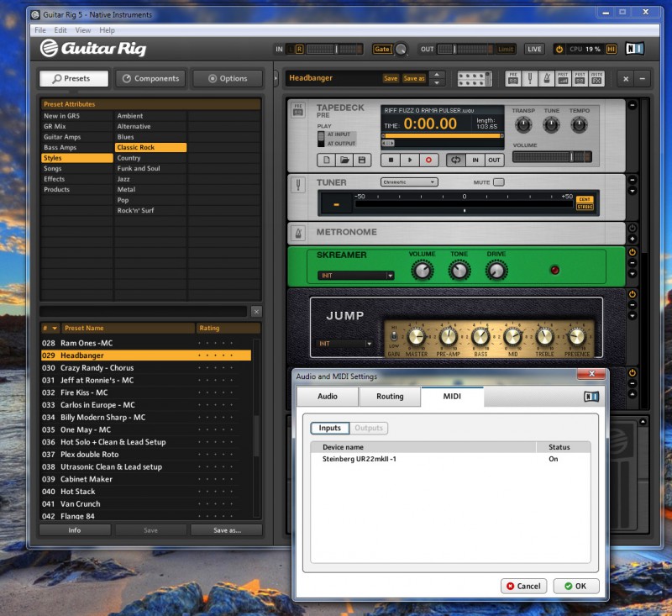672x616 pixels.
Task: Enable the Gate noise gate
Action: point(382,49)
